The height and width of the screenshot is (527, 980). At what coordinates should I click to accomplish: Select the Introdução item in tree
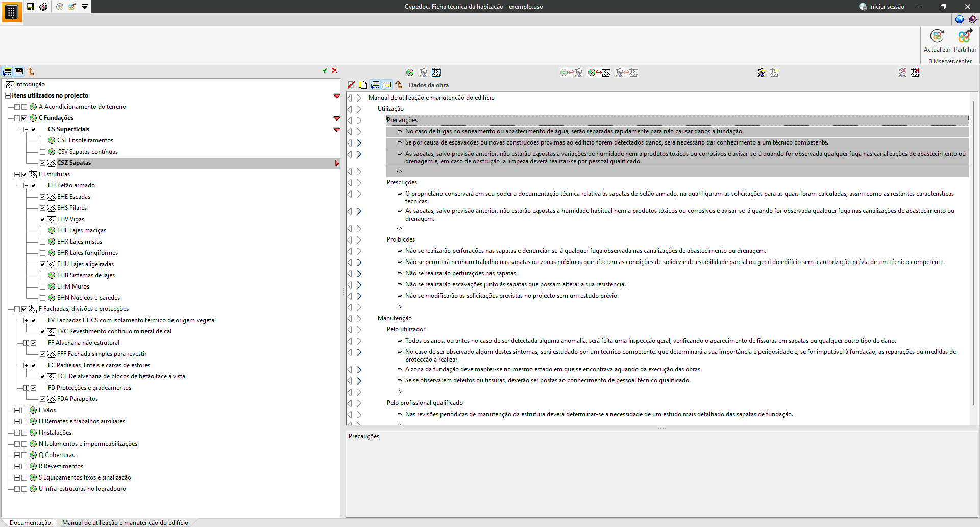30,84
